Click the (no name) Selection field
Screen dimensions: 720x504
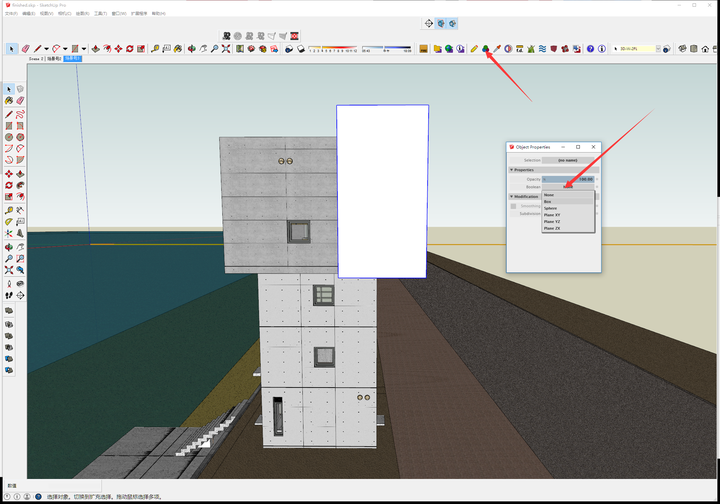point(568,160)
